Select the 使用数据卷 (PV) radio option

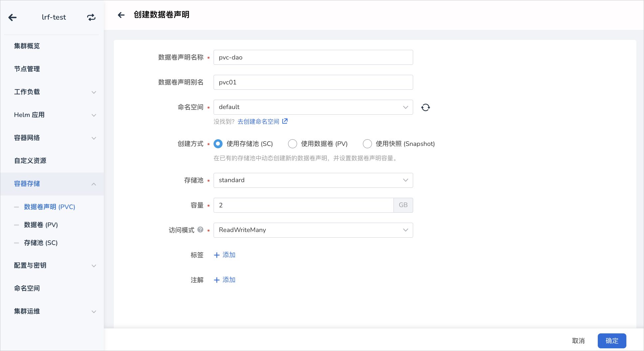[292, 144]
